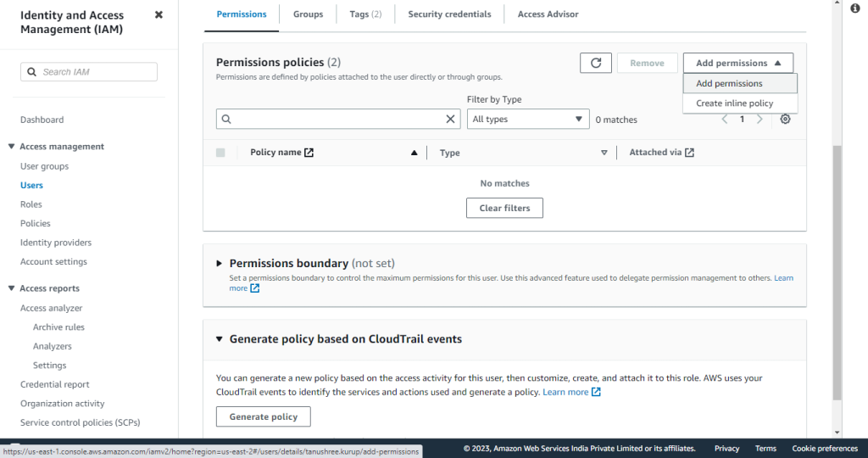Open Policy name external link icon
Screen dimensions: 868x458
tap(309, 153)
